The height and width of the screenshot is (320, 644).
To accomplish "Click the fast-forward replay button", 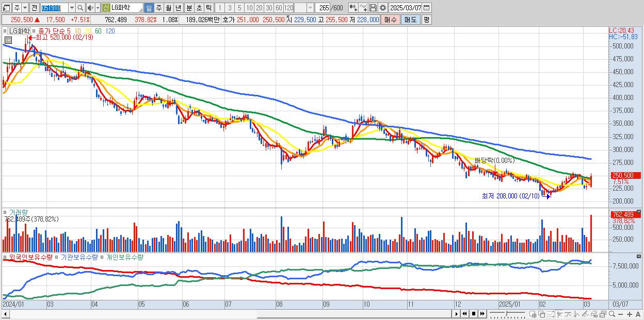I will 482,314.
